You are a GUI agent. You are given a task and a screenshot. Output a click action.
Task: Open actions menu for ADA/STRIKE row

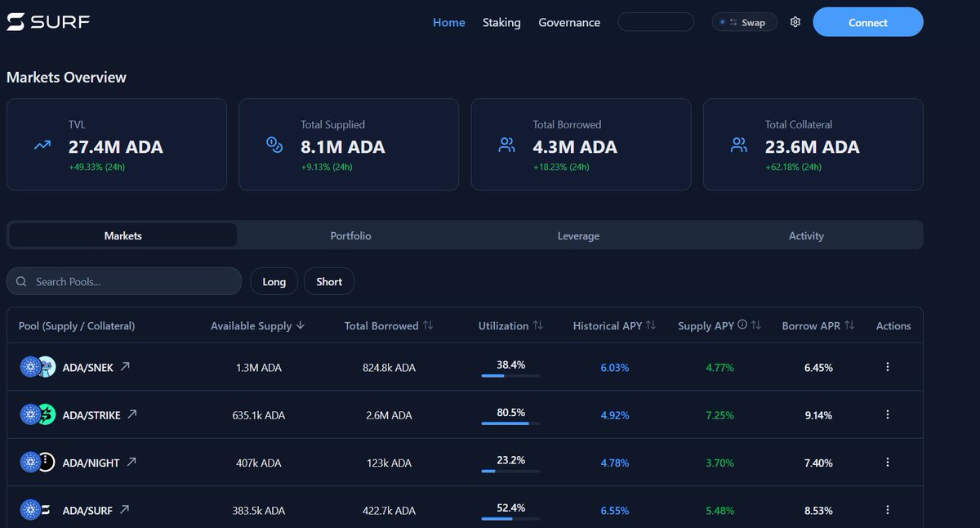point(888,414)
